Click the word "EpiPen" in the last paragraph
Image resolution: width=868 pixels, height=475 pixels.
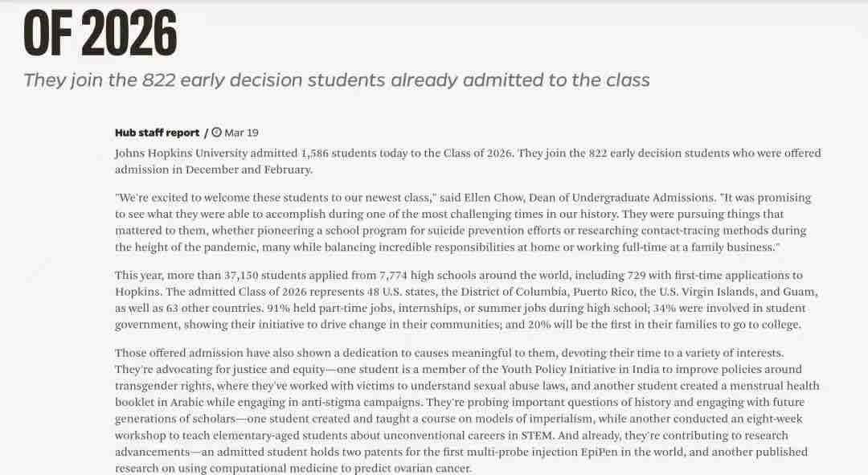[599, 452]
